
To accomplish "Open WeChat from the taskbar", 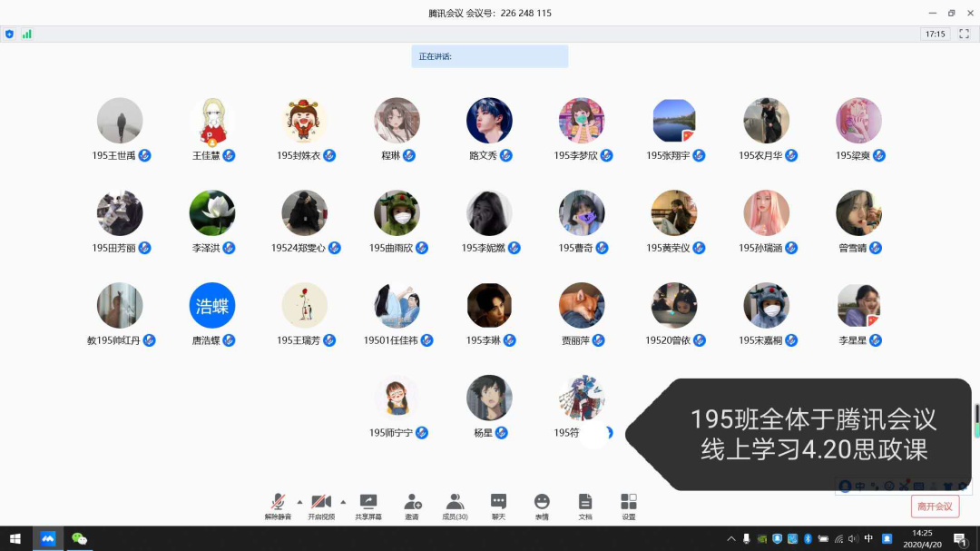I will coord(78,536).
